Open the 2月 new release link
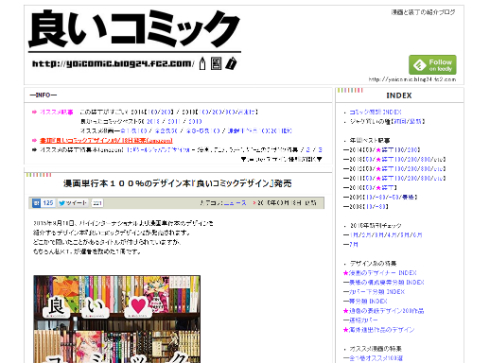This screenshot has width=490, height=363. click(366, 235)
